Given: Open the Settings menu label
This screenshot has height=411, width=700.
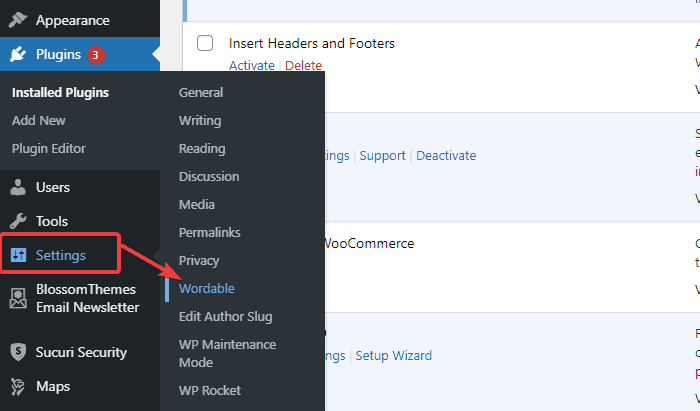Looking at the screenshot, I should [x=61, y=255].
